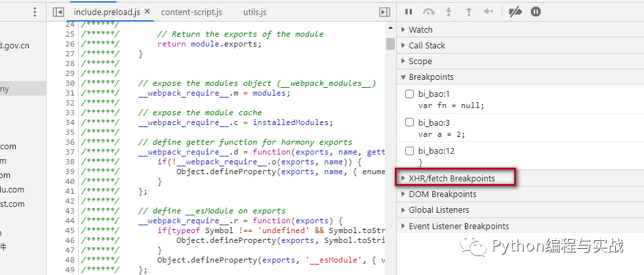
Task: Click '// expose the modules object' comment
Action: (x=257, y=83)
